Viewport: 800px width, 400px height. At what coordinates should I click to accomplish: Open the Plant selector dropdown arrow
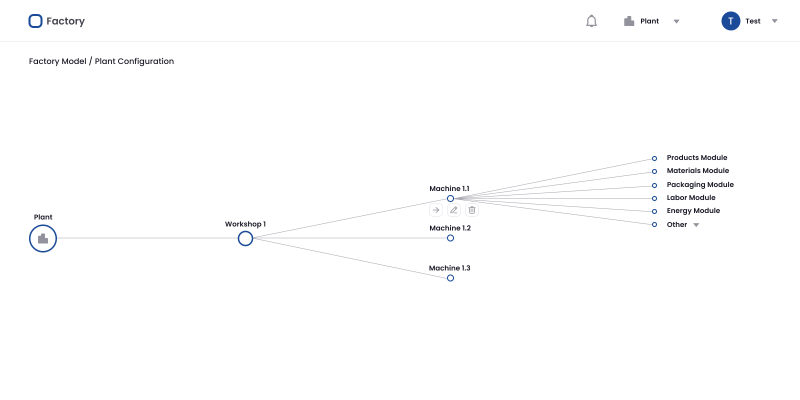[677, 21]
